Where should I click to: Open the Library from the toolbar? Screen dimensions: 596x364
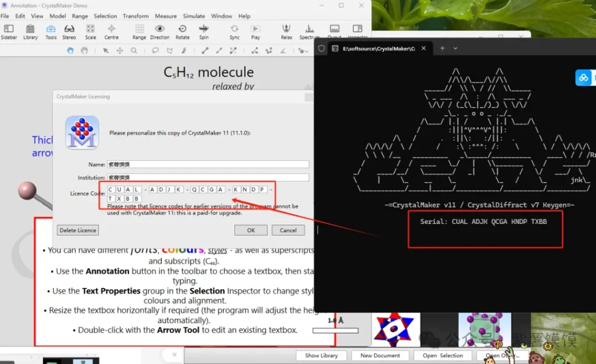[30, 31]
